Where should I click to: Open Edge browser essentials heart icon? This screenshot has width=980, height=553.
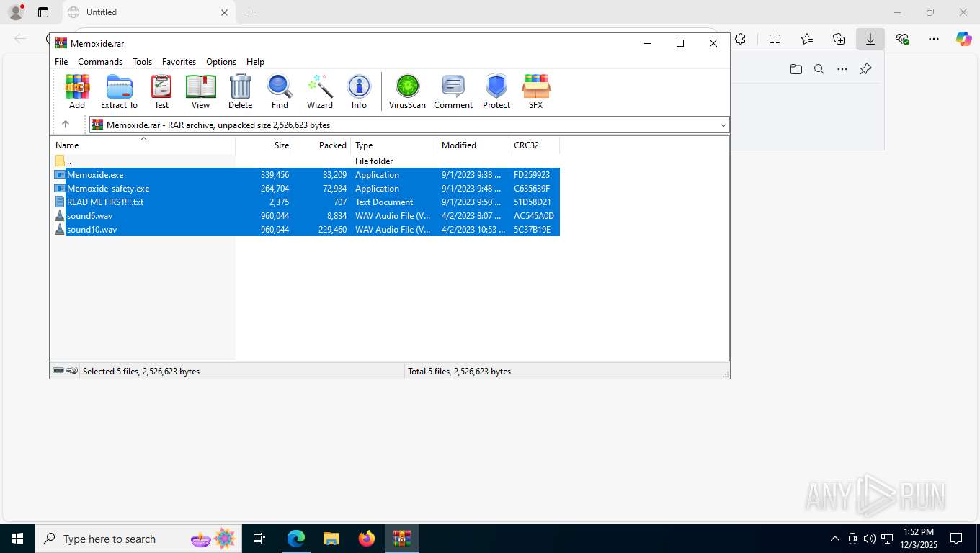pyautogui.click(x=902, y=39)
